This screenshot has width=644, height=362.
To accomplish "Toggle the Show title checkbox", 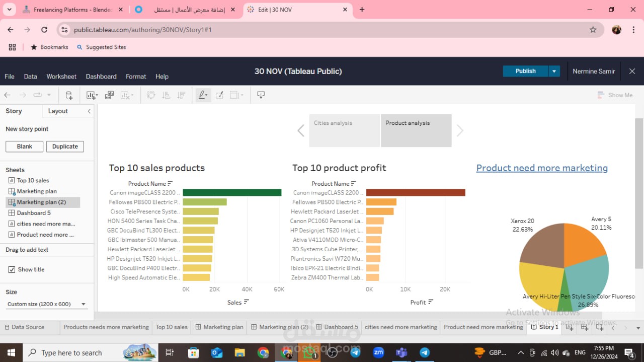I will pos(12,270).
